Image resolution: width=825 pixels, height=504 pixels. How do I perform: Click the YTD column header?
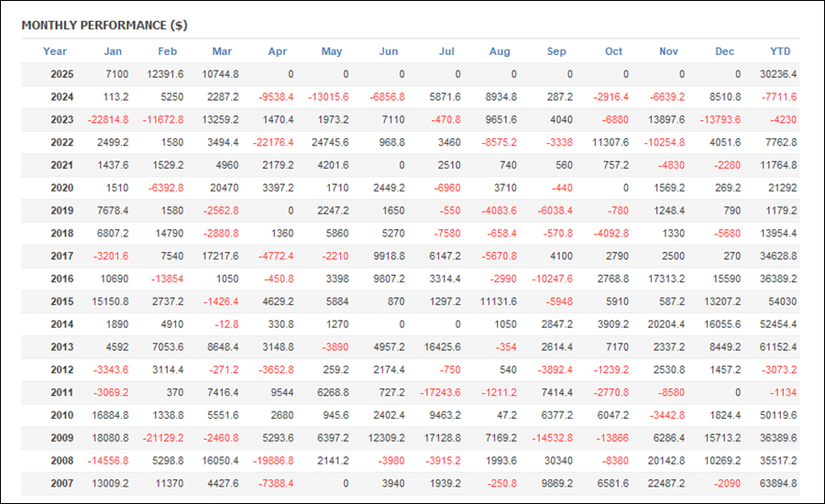point(780,51)
